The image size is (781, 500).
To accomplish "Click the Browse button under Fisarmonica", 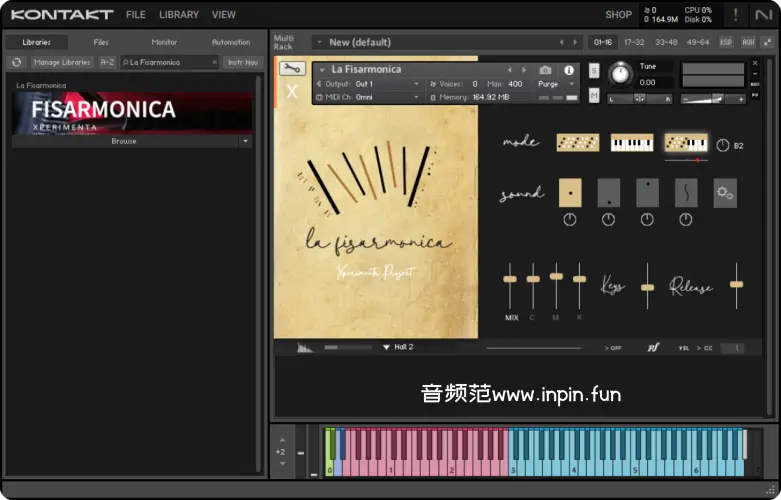I will click(x=124, y=141).
